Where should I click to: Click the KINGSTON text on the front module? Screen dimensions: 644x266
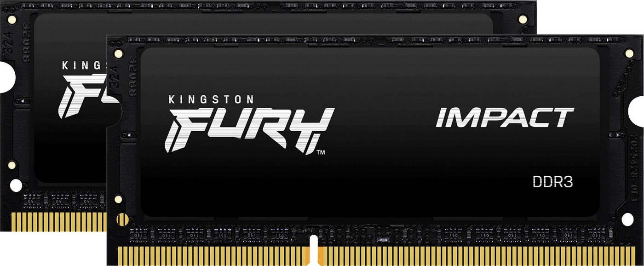[211, 98]
